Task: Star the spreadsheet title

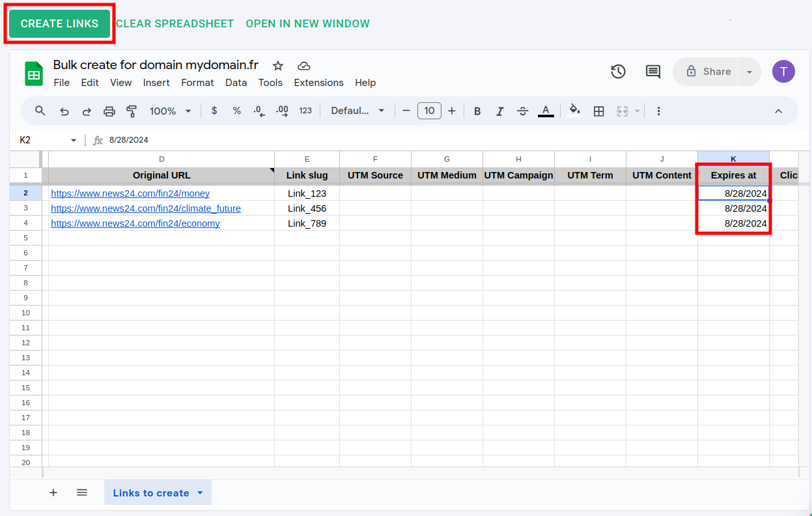Action: 278,66
